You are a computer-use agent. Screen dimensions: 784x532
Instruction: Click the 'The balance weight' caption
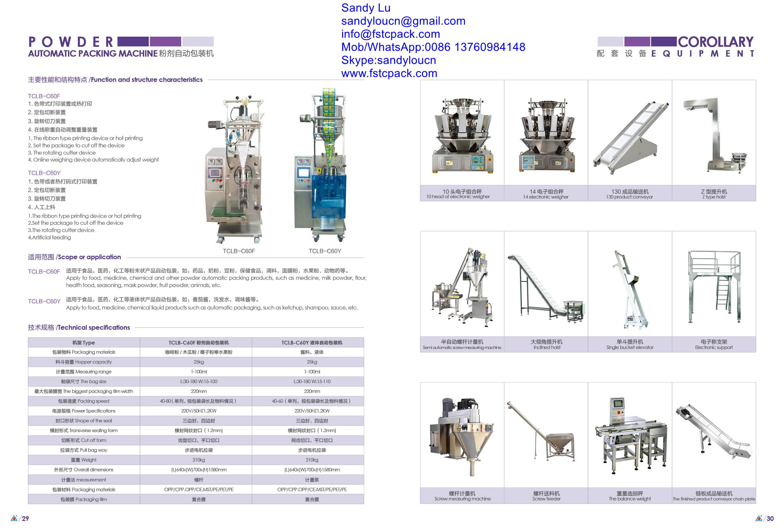(x=630, y=499)
